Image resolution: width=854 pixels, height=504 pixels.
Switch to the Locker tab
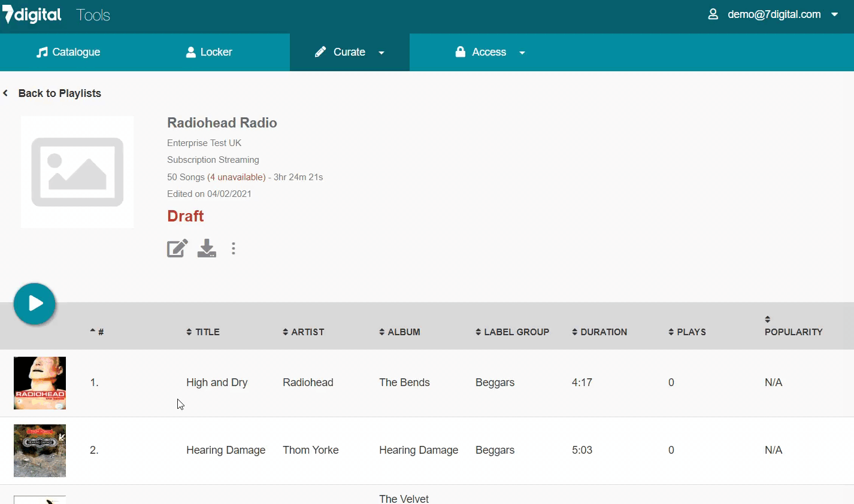(208, 52)
